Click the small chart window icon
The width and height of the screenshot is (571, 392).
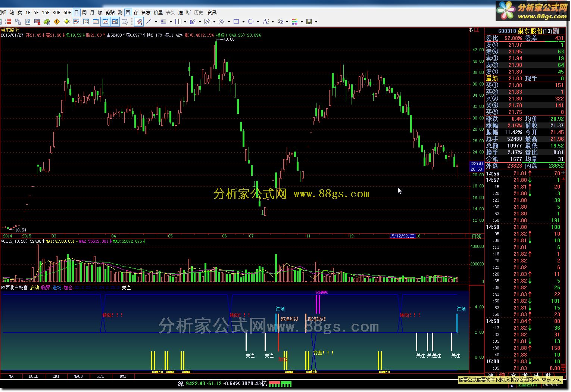[96, 22]
